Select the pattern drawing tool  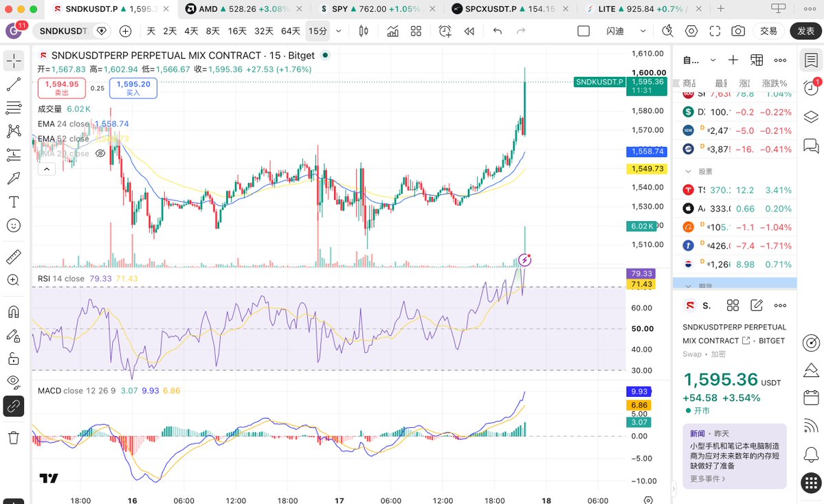(x=14, y=130)
